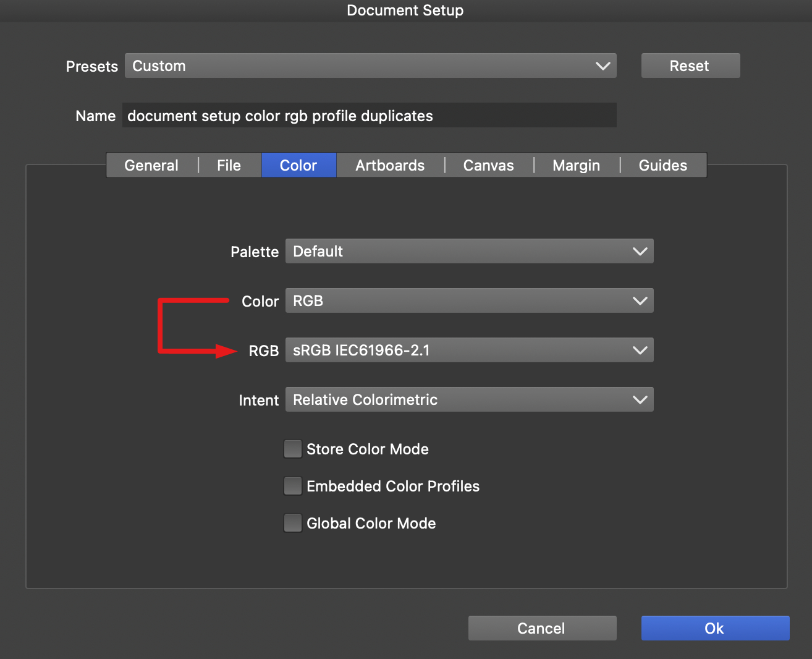Expand the sRGB IEC61966-2.1 profile dropdown
This screenshot has width=812, height=659.
[469, 351]
